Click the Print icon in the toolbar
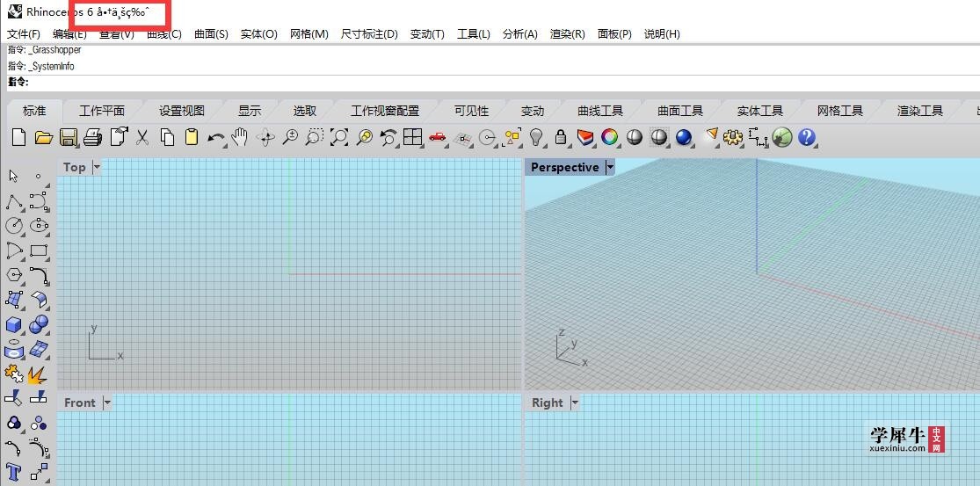Image resolution: width=980 pixels, height=486 pixels. tap(92, 137)
